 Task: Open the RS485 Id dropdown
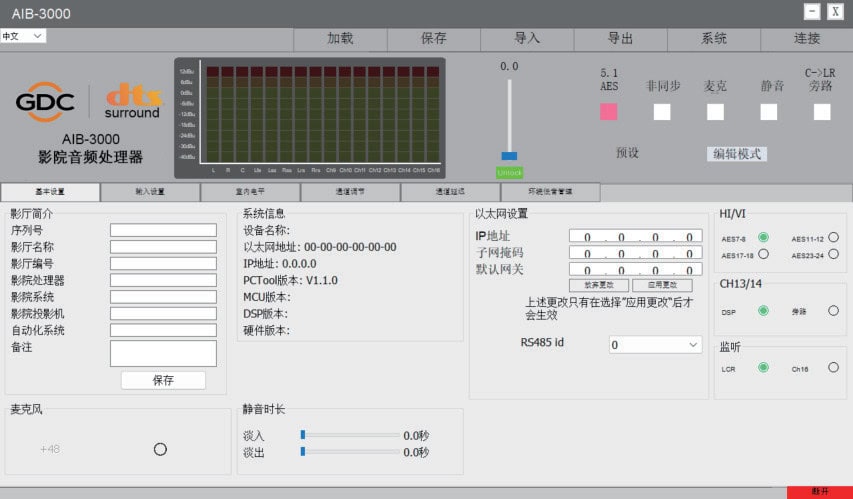[x=656, y=345]
